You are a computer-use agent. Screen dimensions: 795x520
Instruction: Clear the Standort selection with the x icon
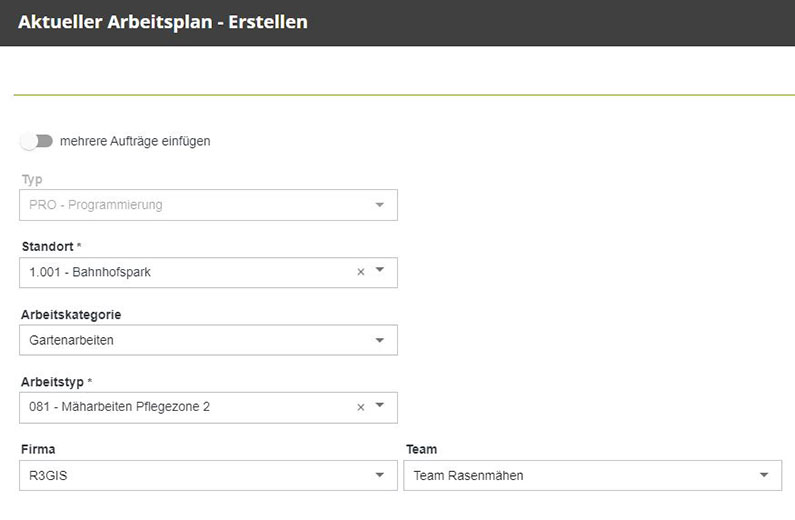(361, 272)
